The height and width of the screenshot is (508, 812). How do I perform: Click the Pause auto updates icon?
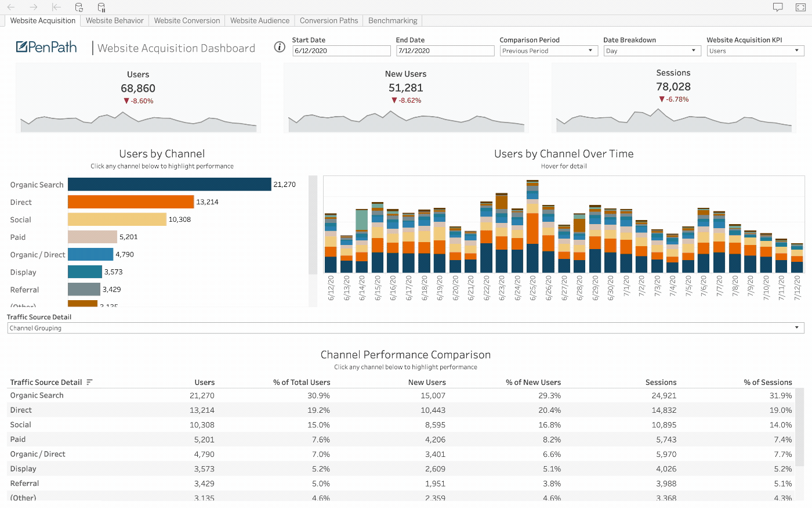pyautogui.click(x=101, y=7)
